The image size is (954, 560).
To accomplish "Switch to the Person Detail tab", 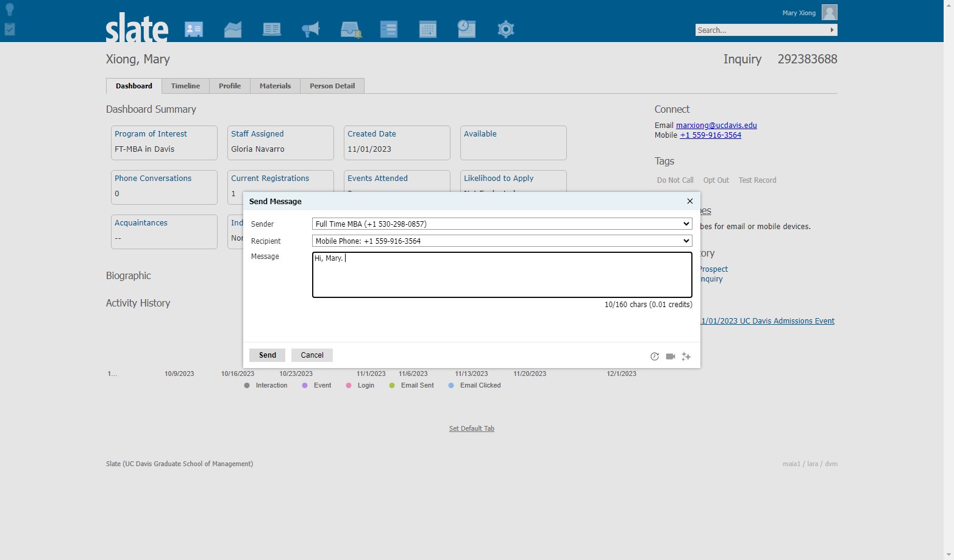I will (332, 86).
